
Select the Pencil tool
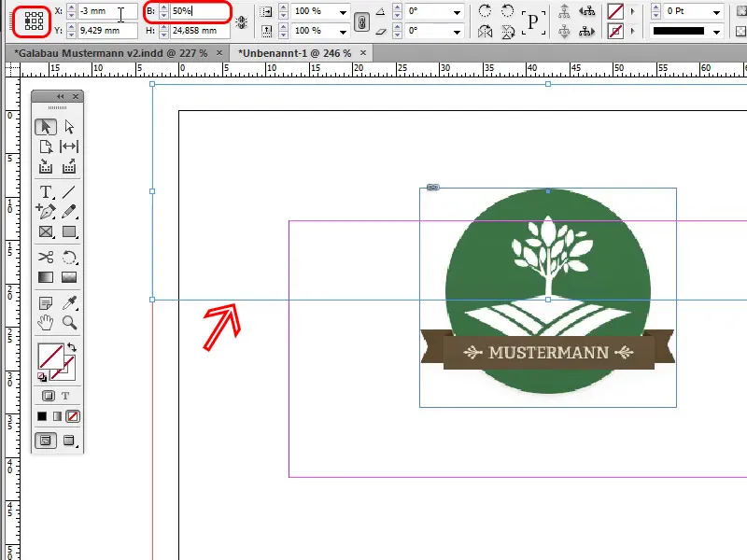point(69,212)
